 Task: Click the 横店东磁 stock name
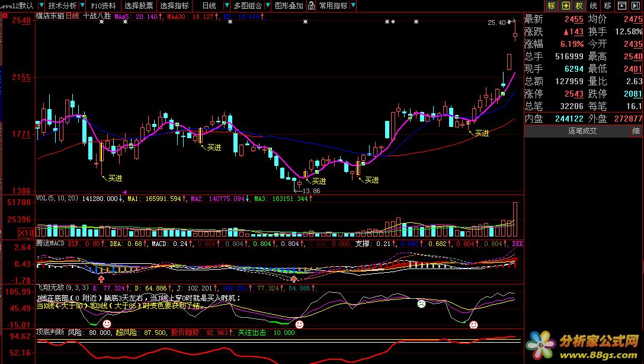click(50, 16)
